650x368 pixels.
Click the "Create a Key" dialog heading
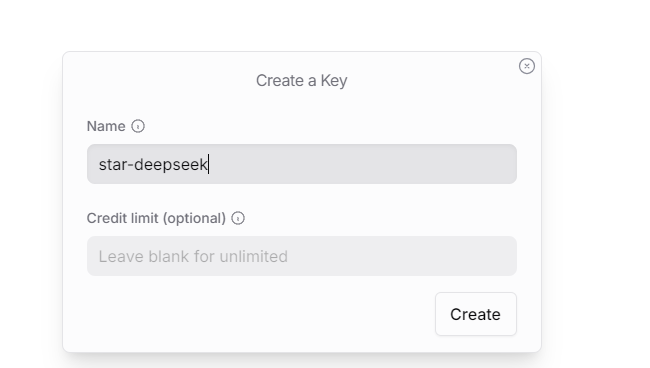pyautogui.click(x=301, y=80)
